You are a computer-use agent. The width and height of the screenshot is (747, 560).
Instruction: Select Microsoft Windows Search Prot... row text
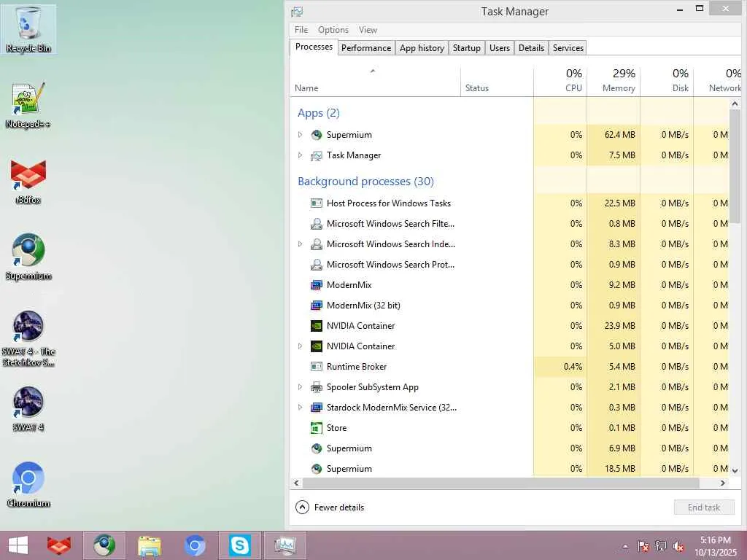(391, 265)
